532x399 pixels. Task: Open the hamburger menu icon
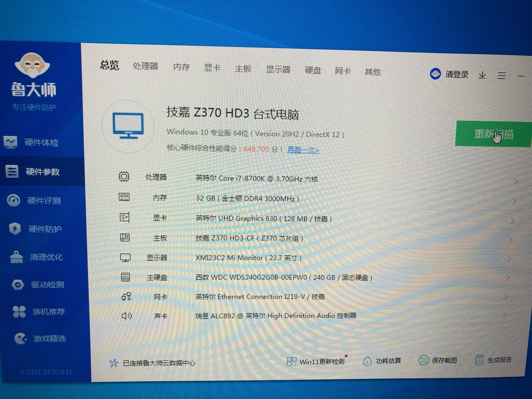click(501, 75)
